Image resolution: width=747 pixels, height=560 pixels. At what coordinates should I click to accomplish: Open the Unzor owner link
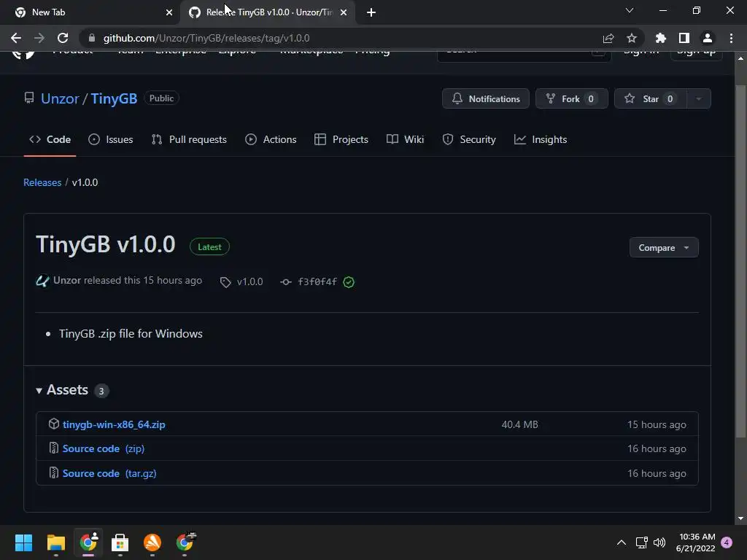coord(60,98)
